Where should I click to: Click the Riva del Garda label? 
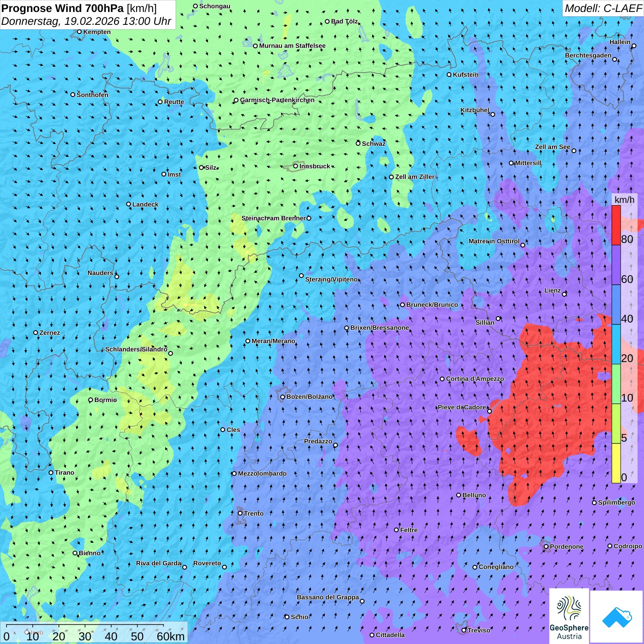click(x=158, y=563)
